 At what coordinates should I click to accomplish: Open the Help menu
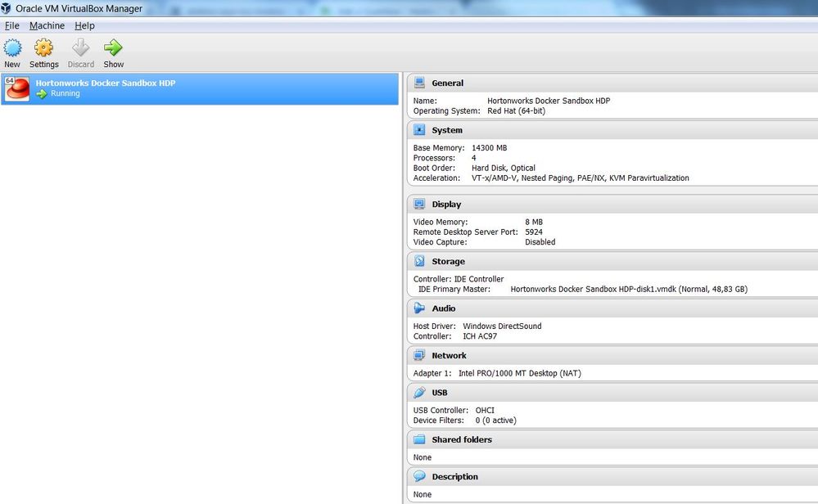point(84,25)
